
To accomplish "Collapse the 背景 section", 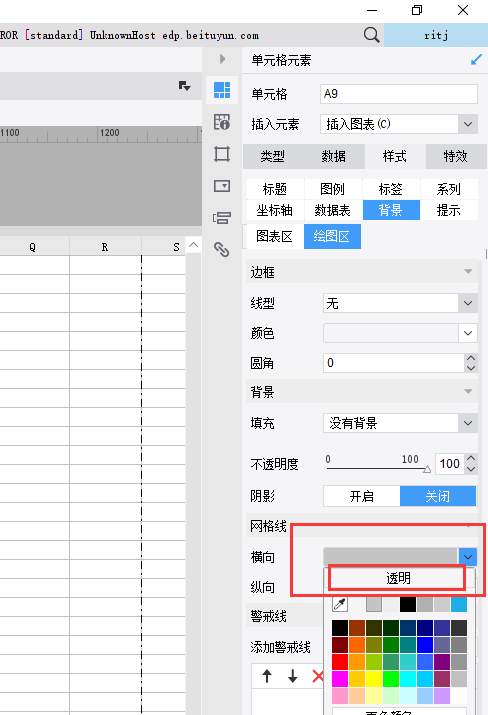I will coord(468,391).
